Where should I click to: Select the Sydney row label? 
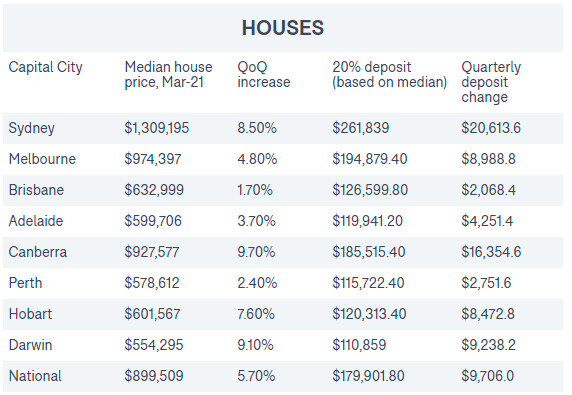tap(31, 128)
